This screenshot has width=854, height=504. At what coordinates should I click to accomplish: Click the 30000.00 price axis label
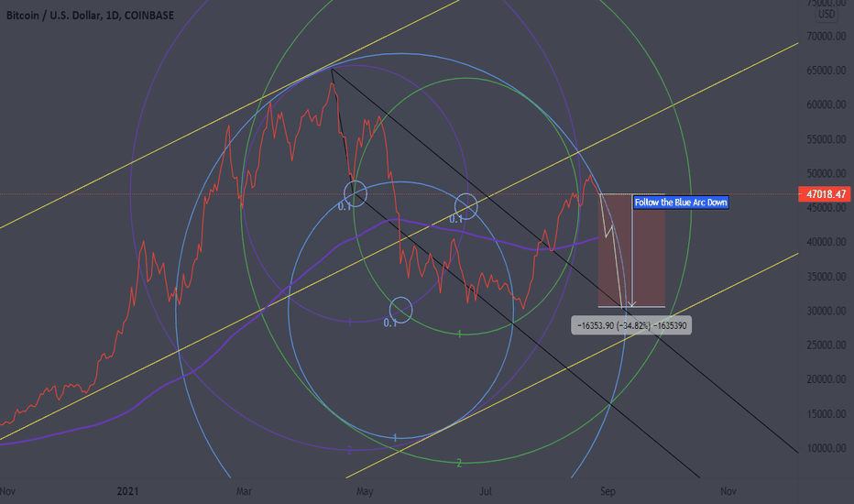point(827,311)
